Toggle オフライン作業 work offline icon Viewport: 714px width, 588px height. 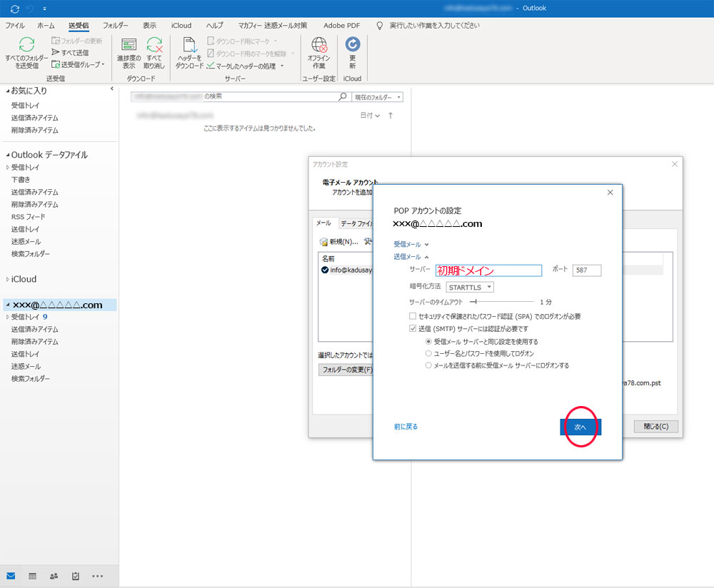(x=318, y=45)
